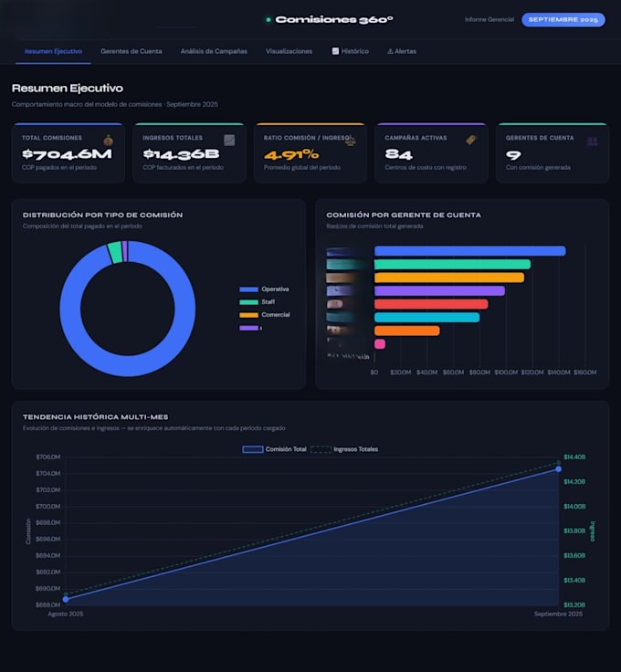Click the 84 active campaigns value
Viewport: 621px width, 672px height.
click(x=398, y=154)
